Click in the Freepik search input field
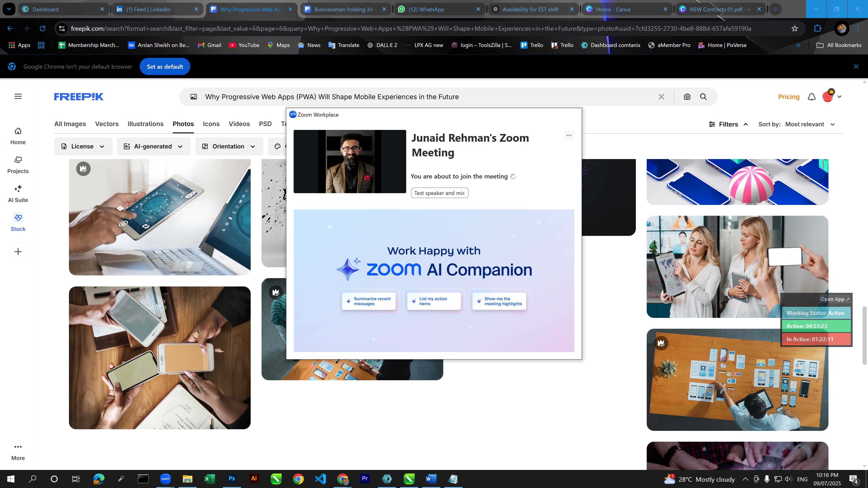868x488 pixels. tap(428, 97)
